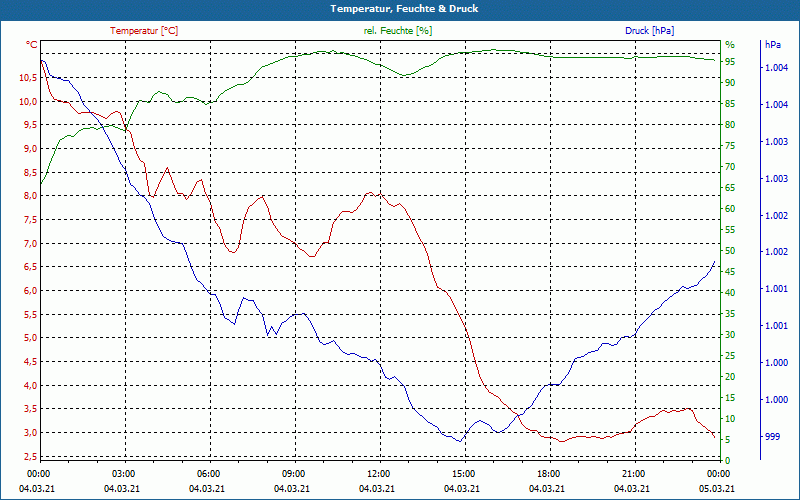Select the red "Temperatur [°C]" legend label
Viewport: 800px width, 500px height.
pyautogui.click(x=144, y=31)
